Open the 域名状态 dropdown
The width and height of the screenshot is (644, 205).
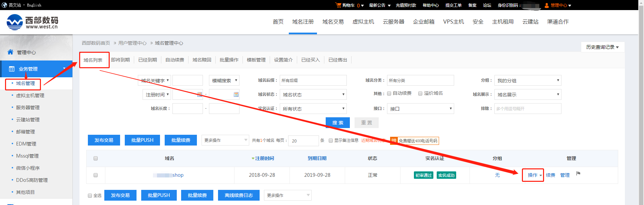[x=313, y=95]
